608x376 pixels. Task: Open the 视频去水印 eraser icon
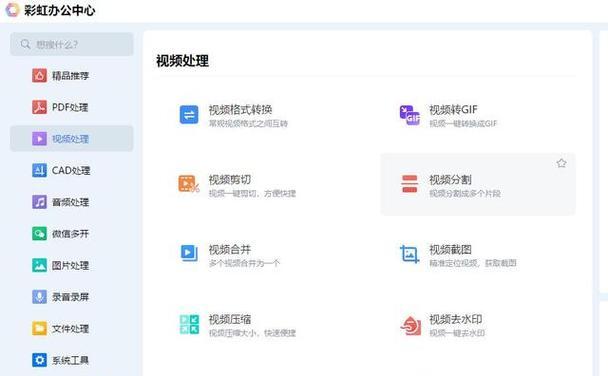pyautogui.click(x=410, y=325)
